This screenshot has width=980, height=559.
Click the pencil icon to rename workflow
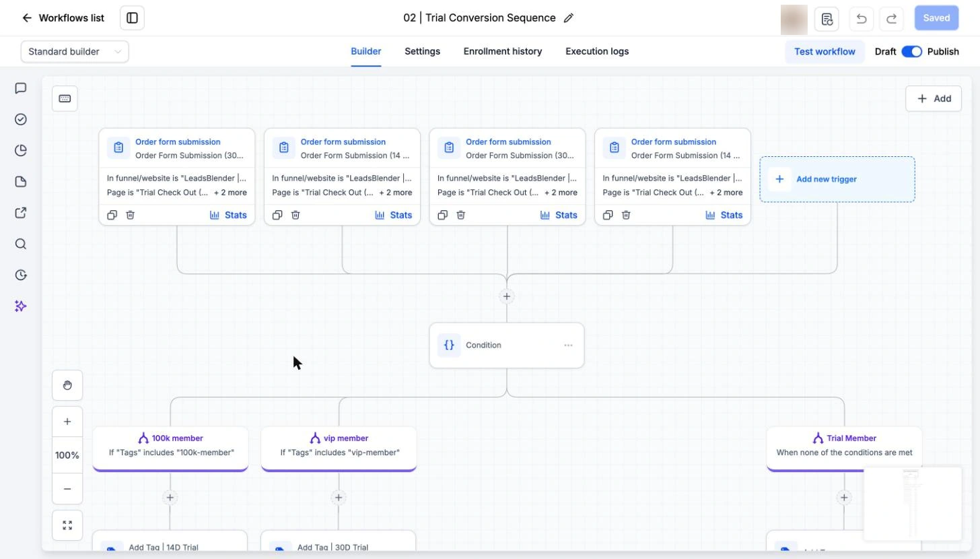[569, 18]
